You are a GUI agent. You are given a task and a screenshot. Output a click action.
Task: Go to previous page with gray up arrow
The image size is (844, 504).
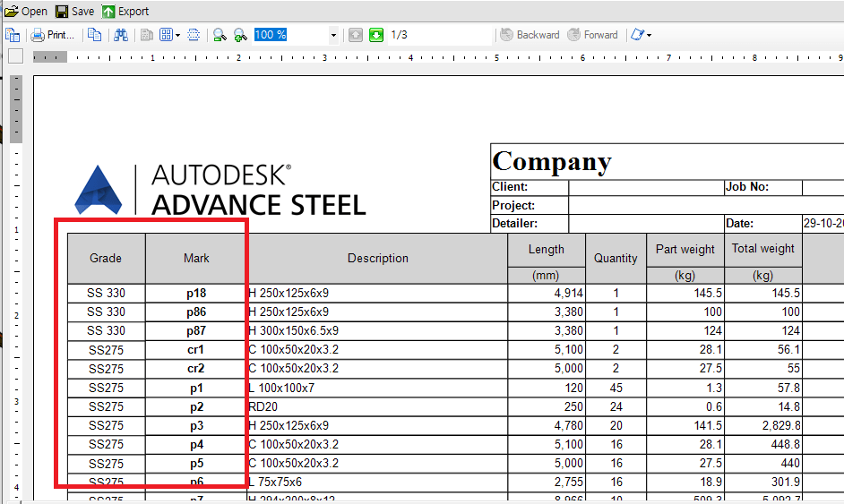click(x=356, y=35)
